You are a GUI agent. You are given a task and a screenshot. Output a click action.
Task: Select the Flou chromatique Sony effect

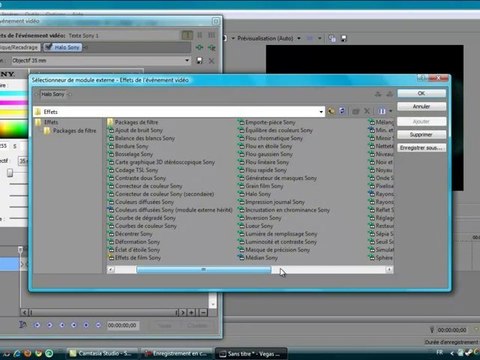[274, 138]
